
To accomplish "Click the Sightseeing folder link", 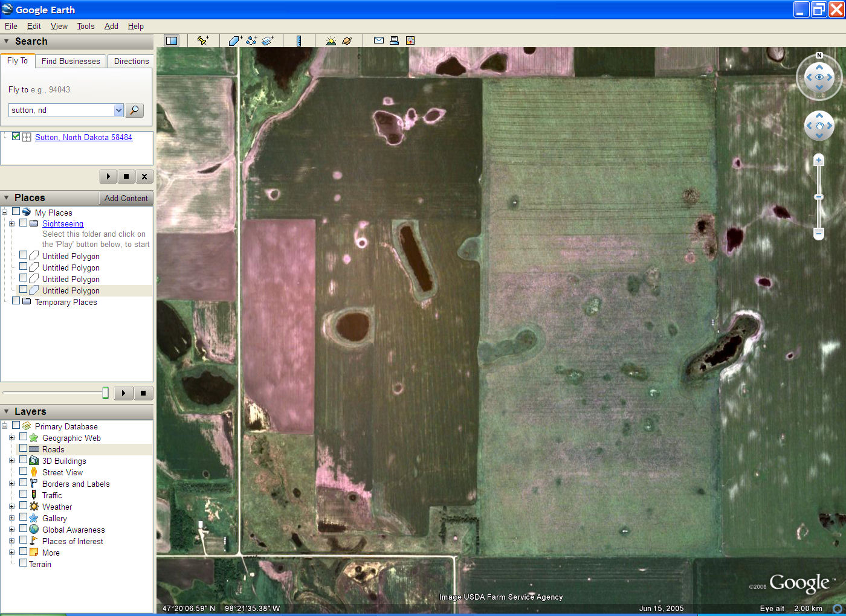I will tap(63, 223).
